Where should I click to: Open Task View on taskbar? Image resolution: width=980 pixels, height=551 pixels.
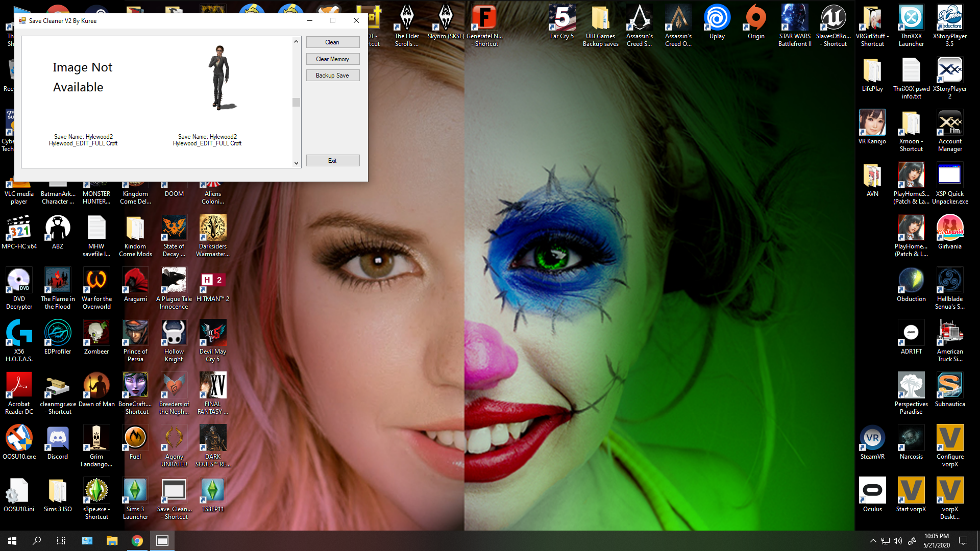(x=61, y=541)
